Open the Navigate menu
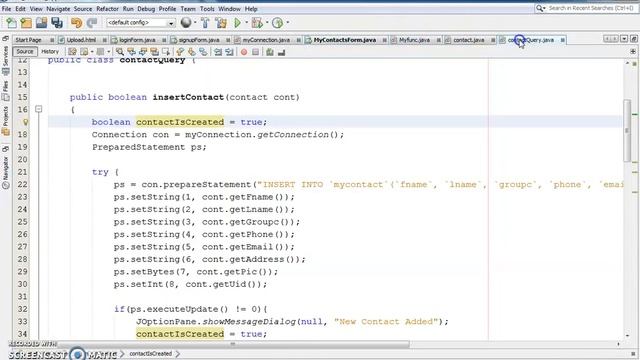The width and height of the screenshot is (640, 360). pyautogui.click(x=58, y=9)
